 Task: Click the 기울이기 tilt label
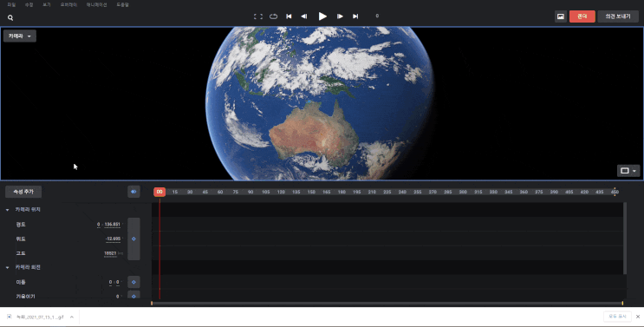click(x=25, y=296)
